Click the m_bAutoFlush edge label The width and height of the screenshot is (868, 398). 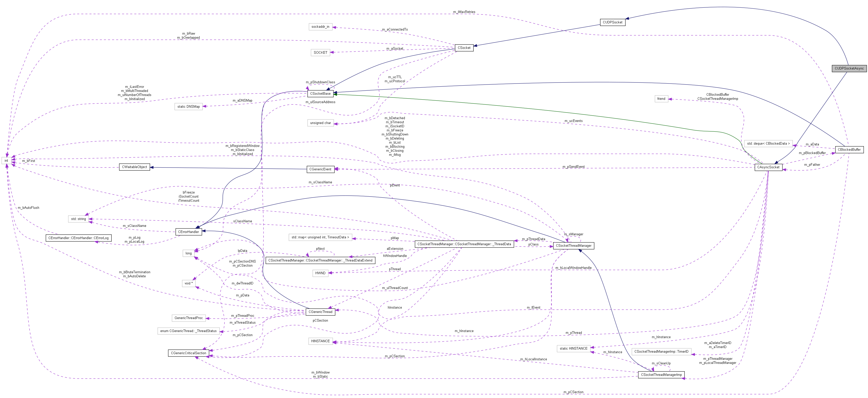coord(28,208)
